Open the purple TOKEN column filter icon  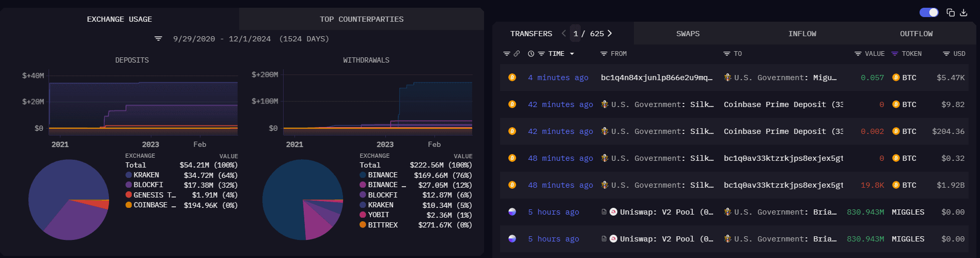click(895, 54)
